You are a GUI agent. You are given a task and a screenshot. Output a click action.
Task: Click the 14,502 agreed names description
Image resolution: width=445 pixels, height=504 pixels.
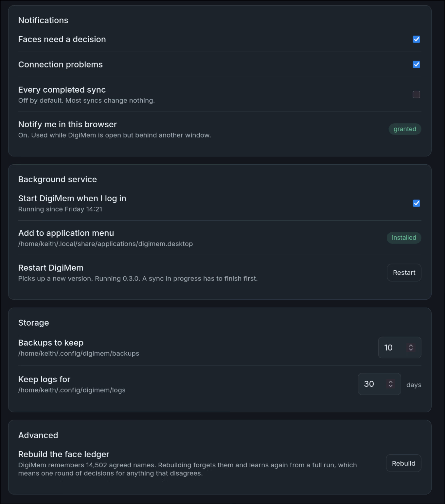(187, 469)
